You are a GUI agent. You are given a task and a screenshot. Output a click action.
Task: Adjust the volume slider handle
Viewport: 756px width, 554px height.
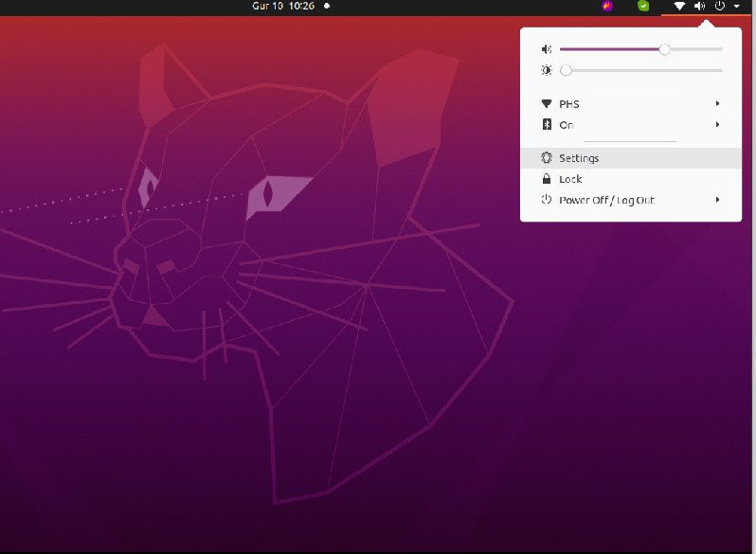(664, 49)
